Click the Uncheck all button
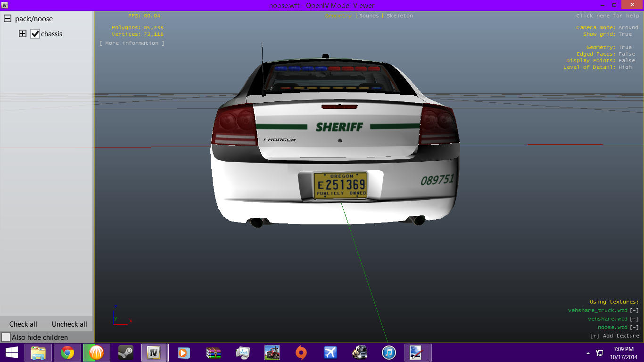The height and width of the screenshot is (362, 644). click(x=69, y=324)
